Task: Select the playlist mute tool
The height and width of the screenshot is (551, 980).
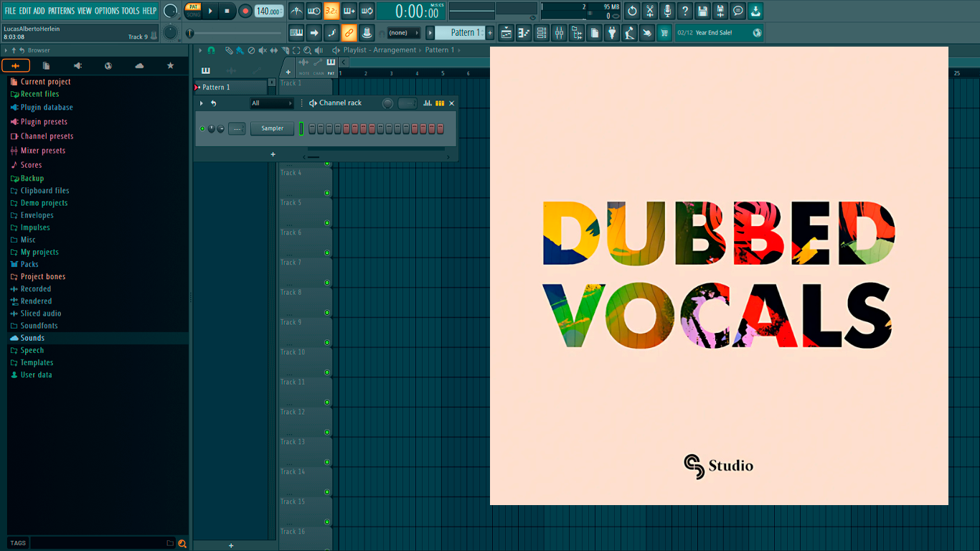Action: (x=262, y=50)
